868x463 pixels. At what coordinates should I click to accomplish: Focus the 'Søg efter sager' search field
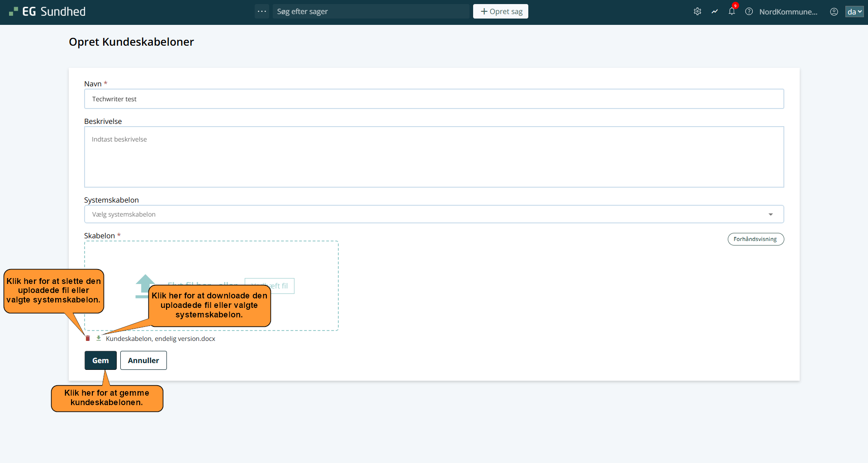pos(371,11)
